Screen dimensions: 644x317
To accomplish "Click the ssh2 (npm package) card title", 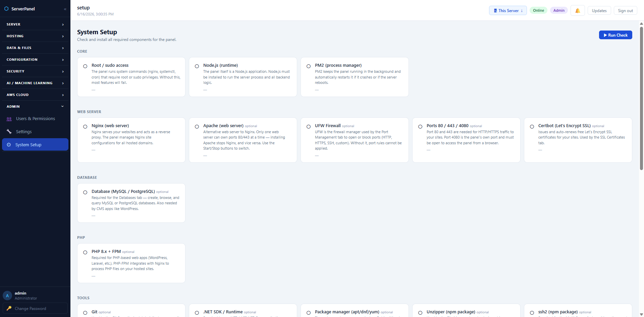I will [x=558, y=312].
